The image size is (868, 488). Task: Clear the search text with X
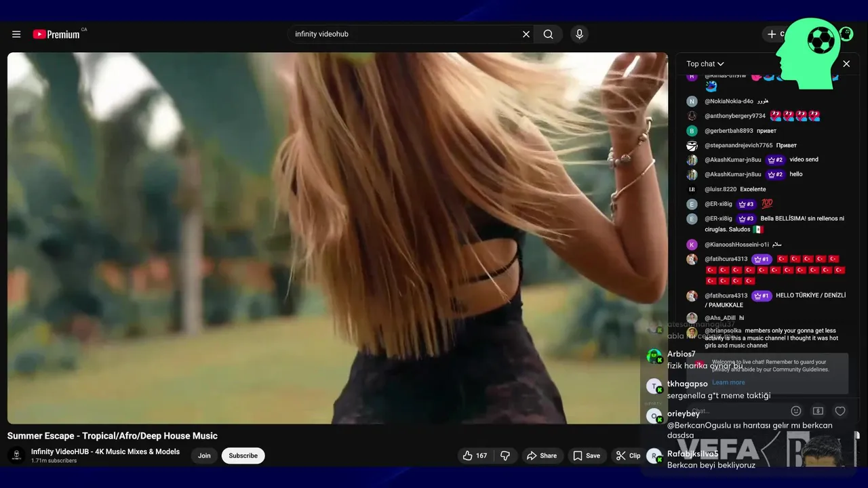point(526,34)
